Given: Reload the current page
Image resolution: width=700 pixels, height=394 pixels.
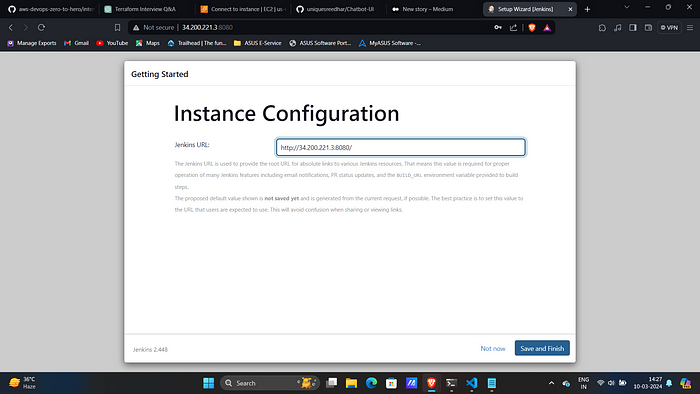Looking at the screenshot, I should point(41,28).
